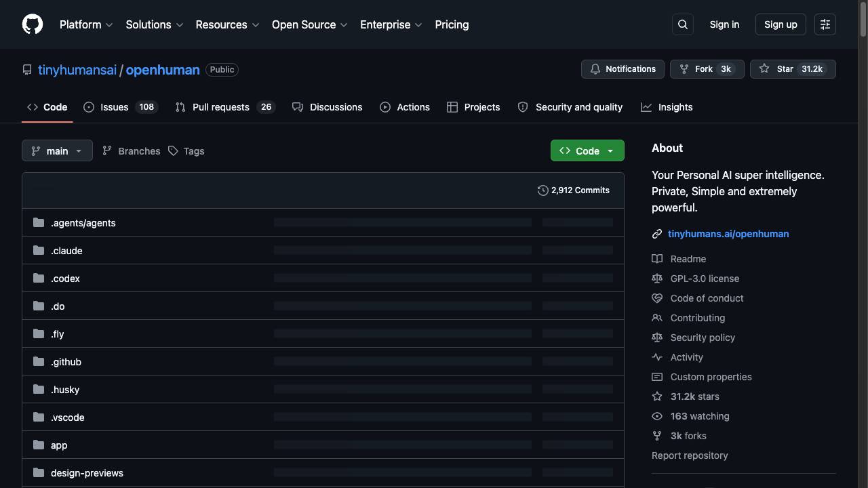This screenshot has width=868, height=488.
Task: Go to the Discussions tab
Action: pyautogui.click(x=328, y=107)
